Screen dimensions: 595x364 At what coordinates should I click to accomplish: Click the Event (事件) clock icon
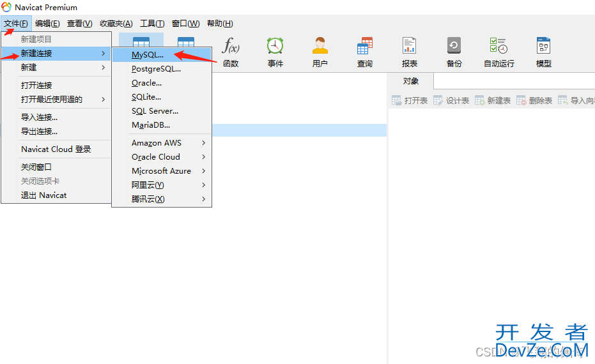tap(275, 52)
